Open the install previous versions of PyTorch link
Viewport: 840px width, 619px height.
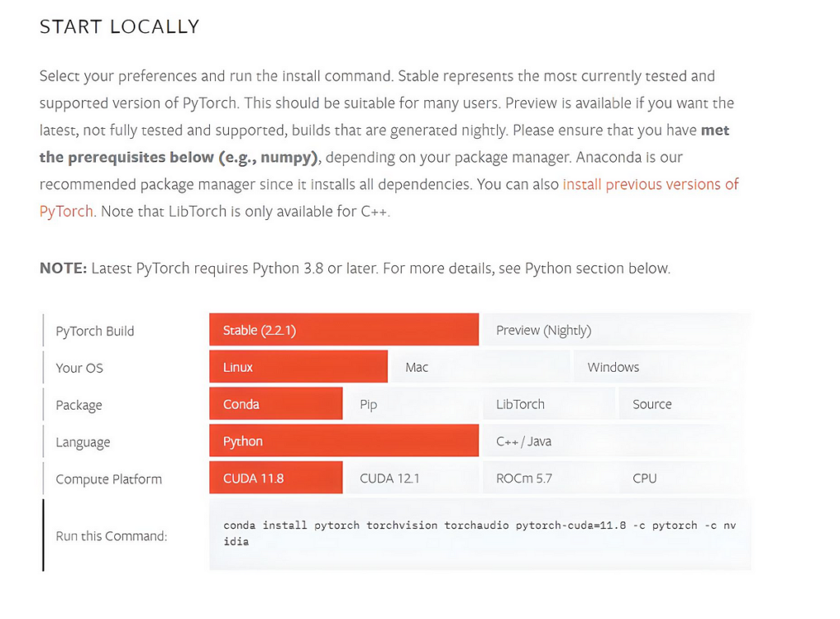tap(650, 185)
